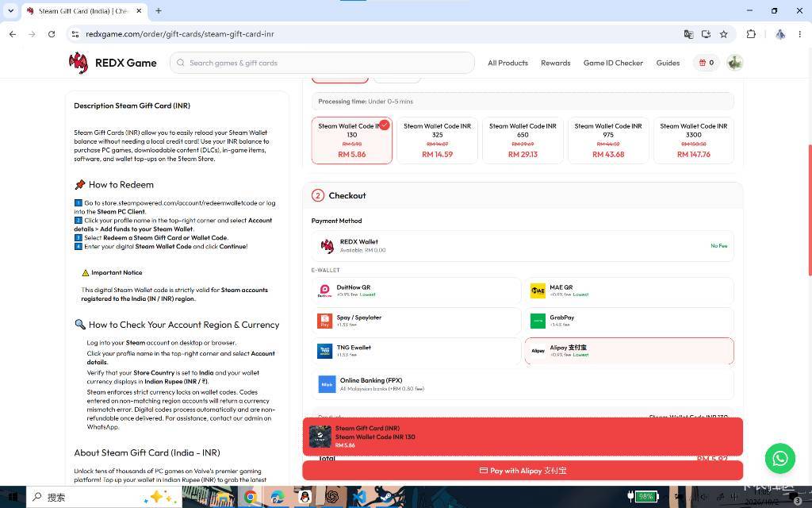This screenshot has height=508, width=812.
Task: Open QQ penguin app from the taskbar
Action: pyautogui.click(x=304, y=497)
